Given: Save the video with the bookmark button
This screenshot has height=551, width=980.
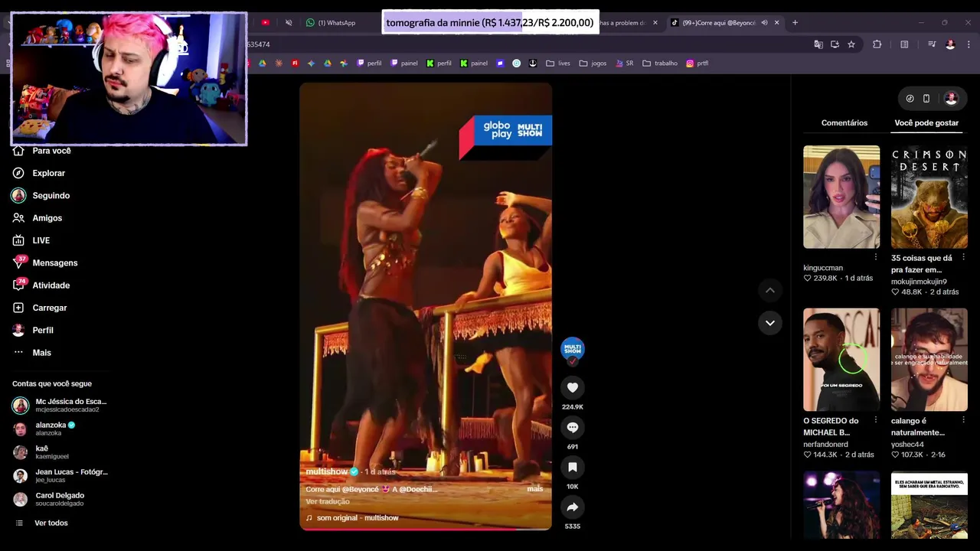Looking at the screenshot, I should click(x=572, y=468).
